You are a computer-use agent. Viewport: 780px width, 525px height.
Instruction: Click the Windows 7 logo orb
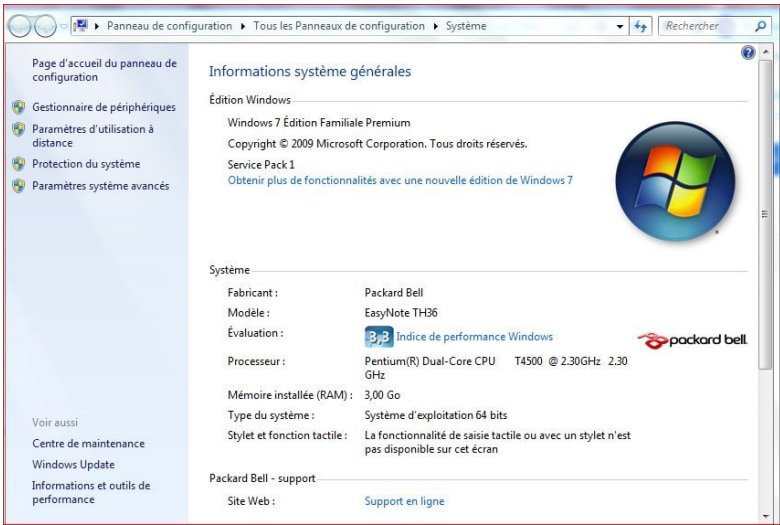[675, 182]
